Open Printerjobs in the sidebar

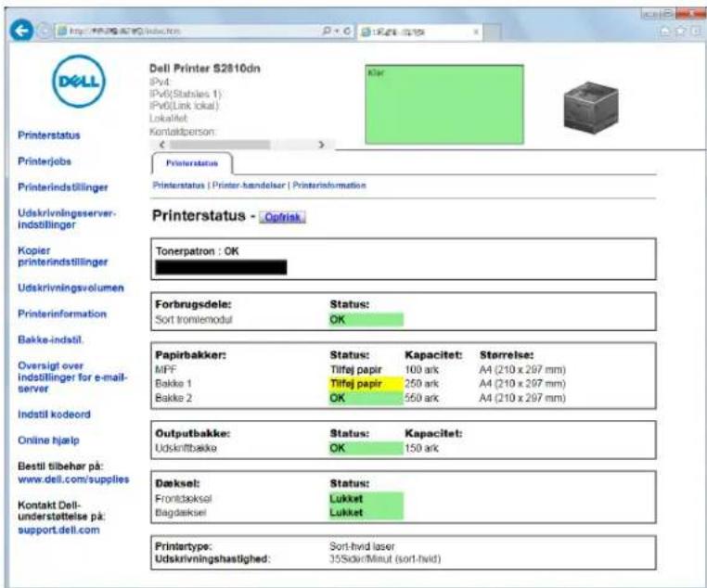pos(45,161)
